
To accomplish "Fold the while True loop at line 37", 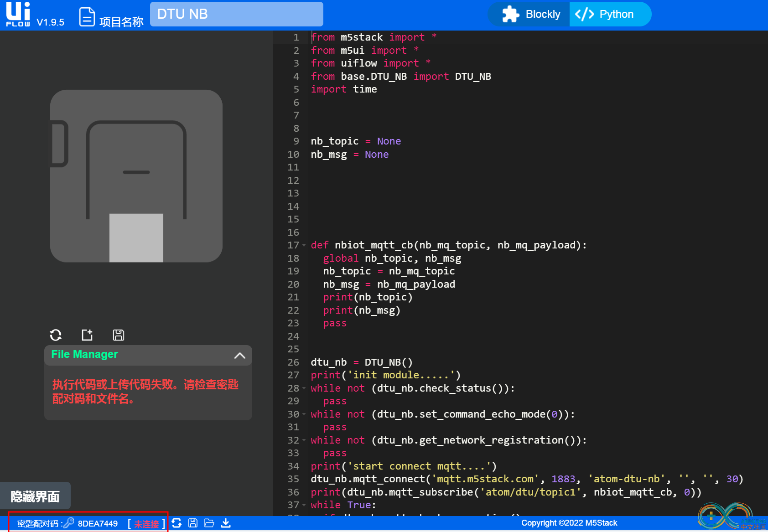I will [304, 505].
